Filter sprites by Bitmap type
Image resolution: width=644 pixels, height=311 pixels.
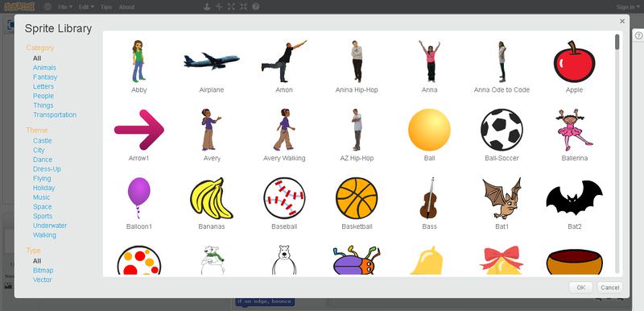43,271
